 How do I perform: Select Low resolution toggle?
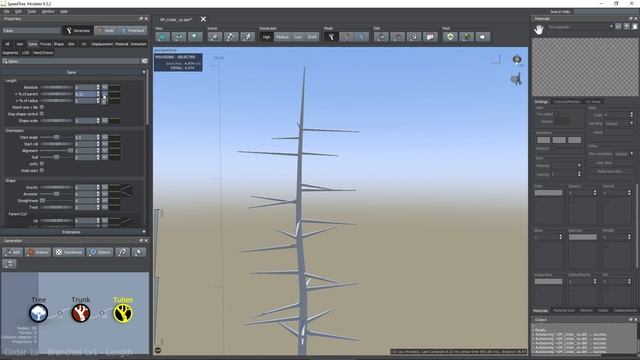[298, 37]
